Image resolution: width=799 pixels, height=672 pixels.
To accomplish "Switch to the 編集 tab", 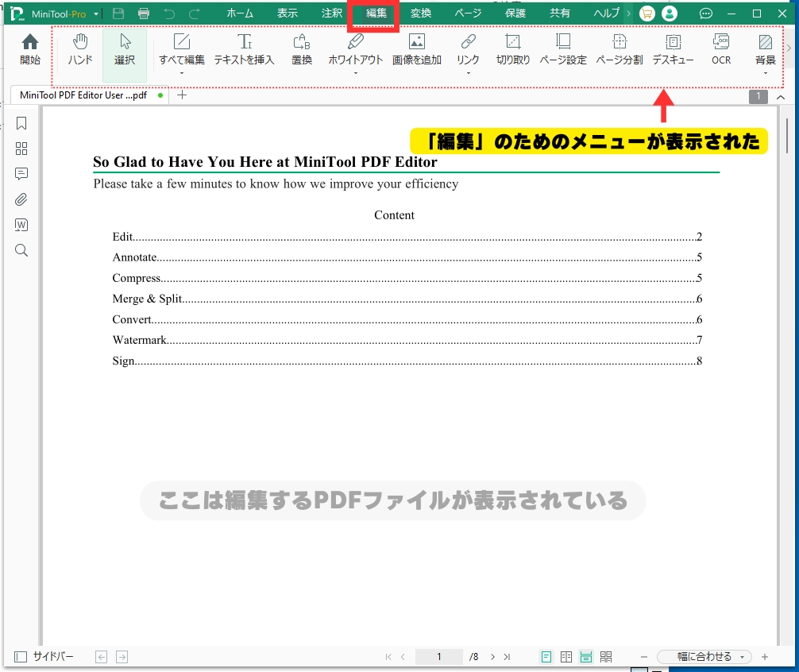I will pyautogui.click(x=376, y=14).
